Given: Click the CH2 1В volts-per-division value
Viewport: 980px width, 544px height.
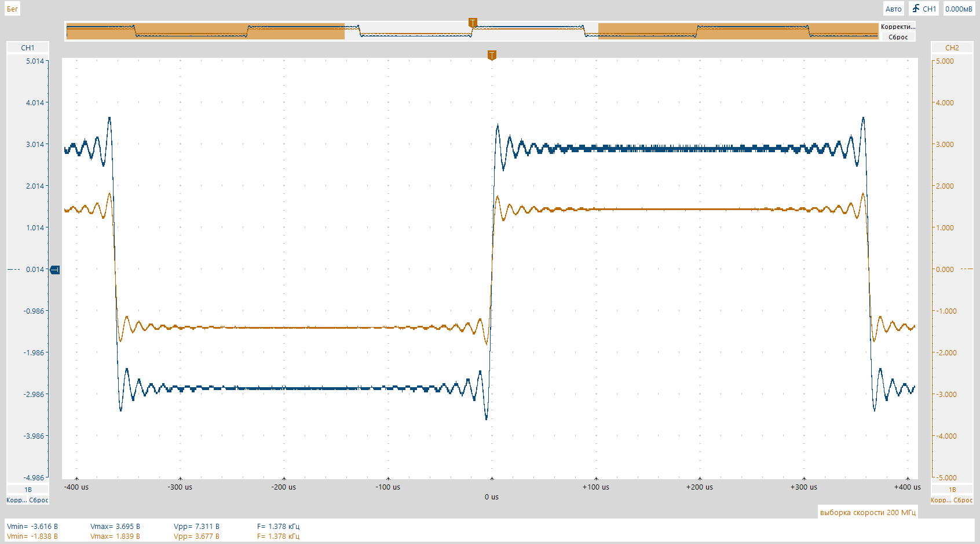Looking at the screenshot, I should (952, 490).
